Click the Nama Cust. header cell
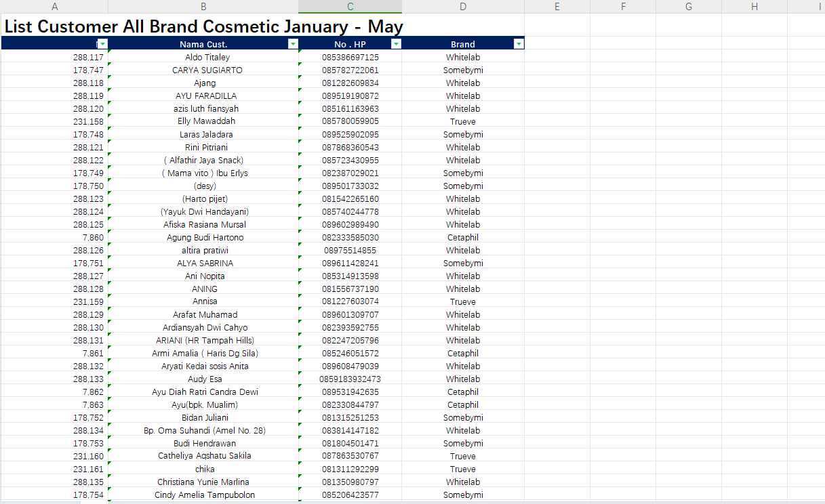825x504 pixels. [x=203, y=44]
